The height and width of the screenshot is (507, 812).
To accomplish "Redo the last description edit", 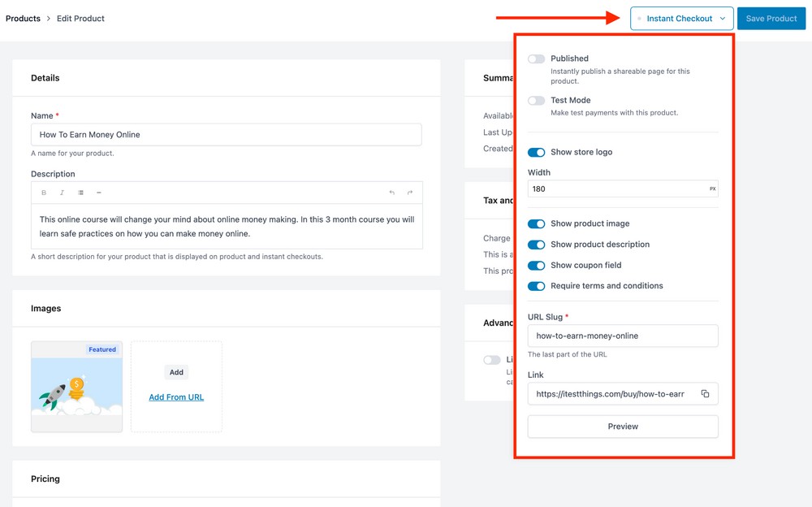I will click(x=410, y=193).
